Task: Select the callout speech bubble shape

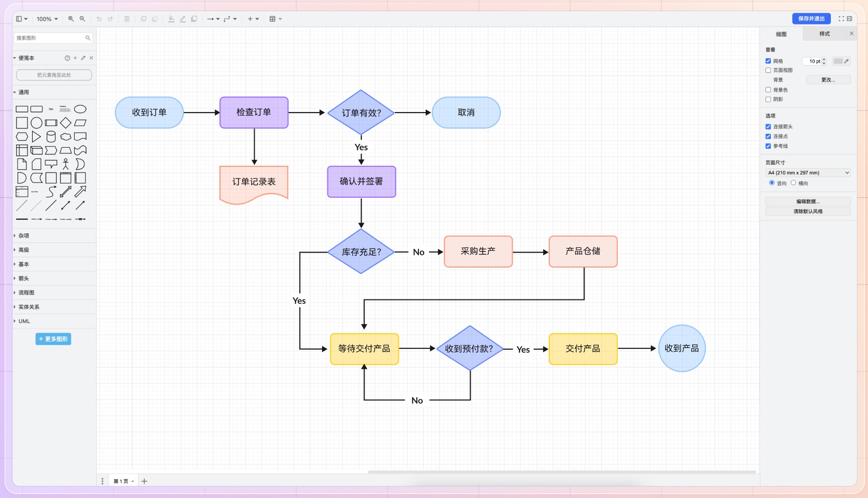Action: click(51, 164)
